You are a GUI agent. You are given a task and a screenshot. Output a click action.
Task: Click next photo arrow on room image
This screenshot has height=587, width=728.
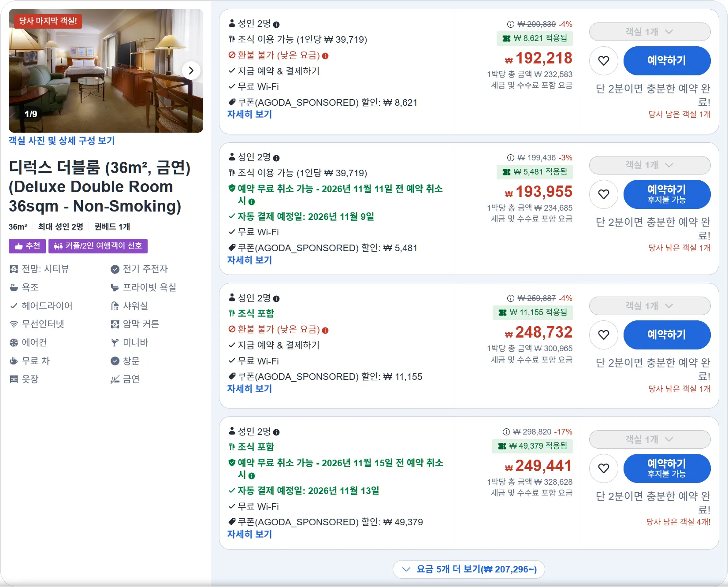[x=191, y=71]
